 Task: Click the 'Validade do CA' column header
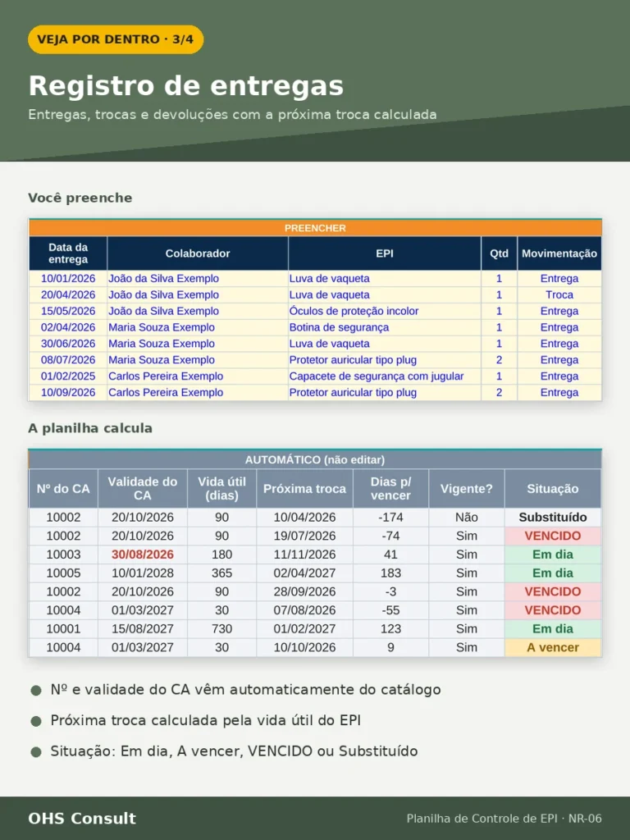[x=143, y=489]
